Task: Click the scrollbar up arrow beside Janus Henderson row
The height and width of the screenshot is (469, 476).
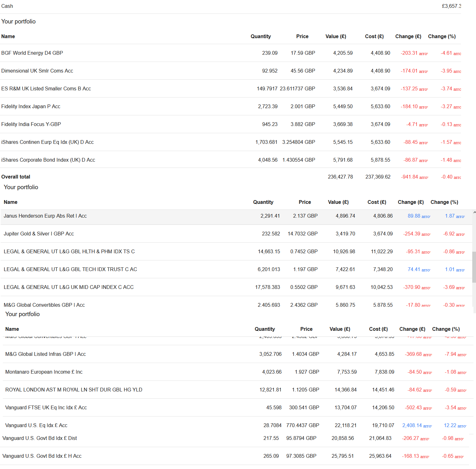Action: [474, 212]
